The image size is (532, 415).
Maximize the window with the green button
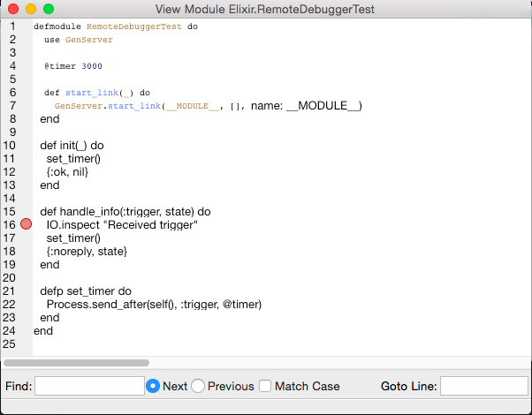coord(49,9)
